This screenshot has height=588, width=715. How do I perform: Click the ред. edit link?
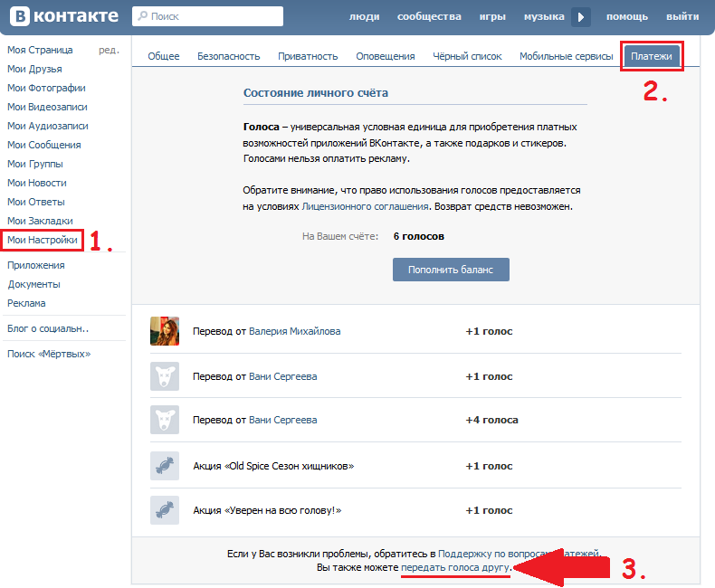tap(109, 50)
